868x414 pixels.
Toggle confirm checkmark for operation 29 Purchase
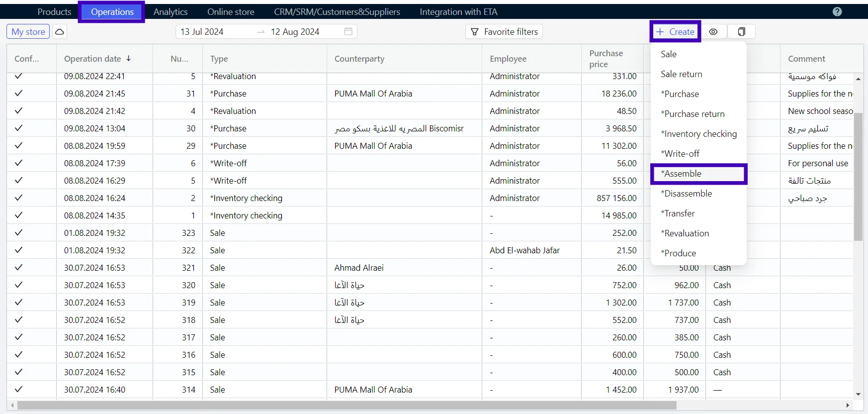point(19,145)
